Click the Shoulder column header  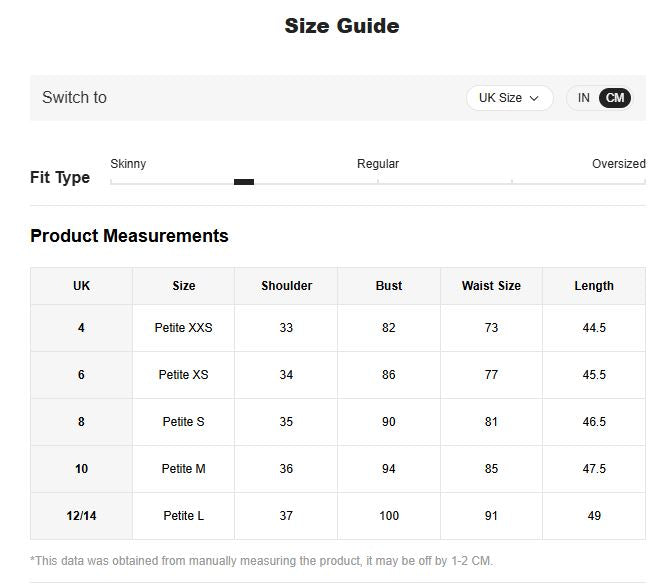tap(286, 286)
